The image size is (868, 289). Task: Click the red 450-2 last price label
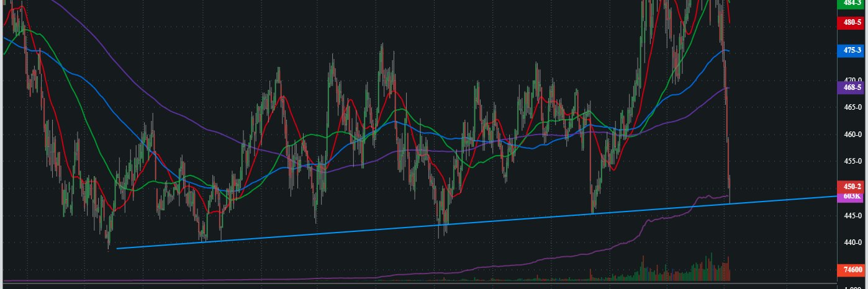(850, 186)
